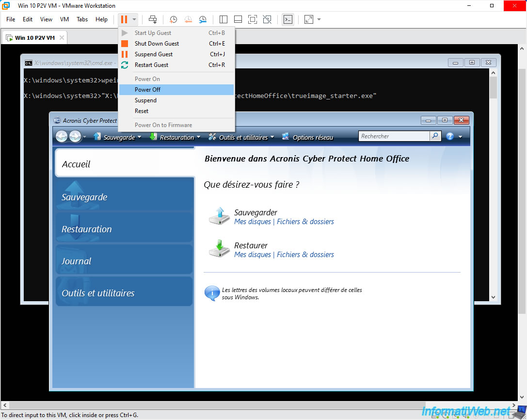
Task: Open the VM menu in menu bar
Action: click(x=64, y=19)
